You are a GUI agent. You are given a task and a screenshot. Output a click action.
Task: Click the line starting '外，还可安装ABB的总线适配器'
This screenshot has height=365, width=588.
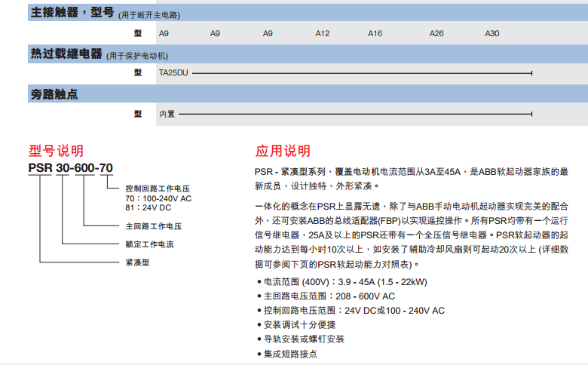pos(412,220)
